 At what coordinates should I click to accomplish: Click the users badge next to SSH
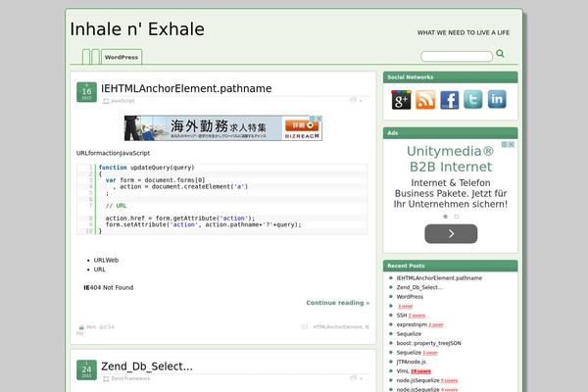417,316
